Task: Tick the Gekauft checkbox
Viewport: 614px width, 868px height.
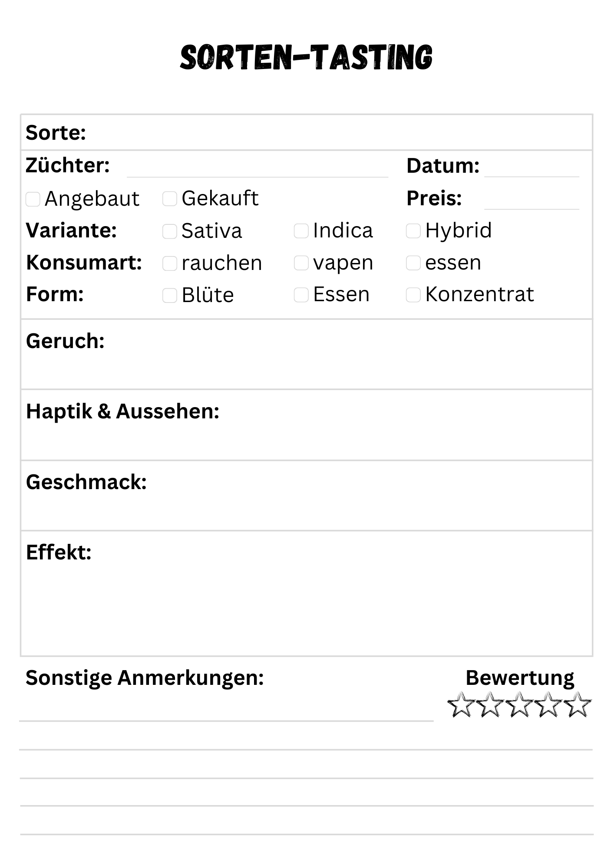Action: tap(170, 199)
